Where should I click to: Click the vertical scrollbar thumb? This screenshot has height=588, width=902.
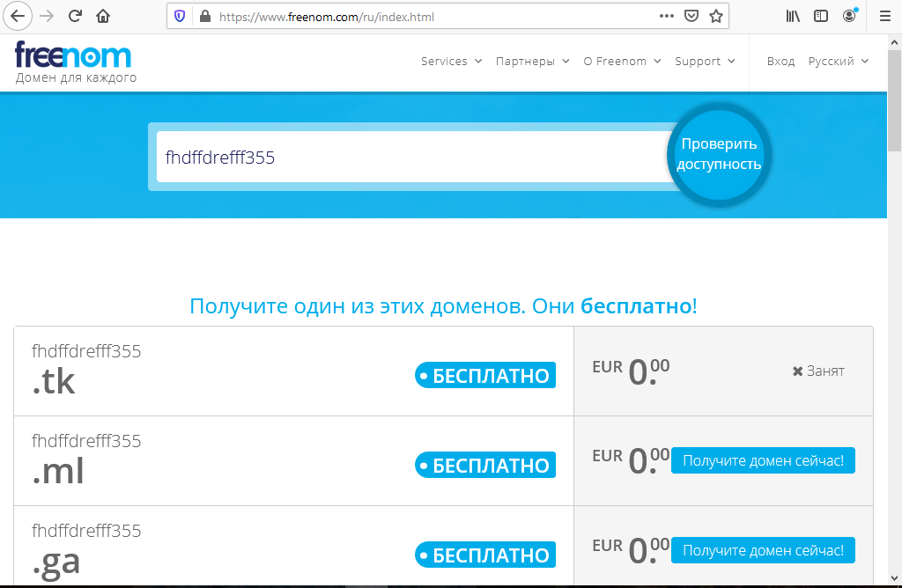pos(894,100)
